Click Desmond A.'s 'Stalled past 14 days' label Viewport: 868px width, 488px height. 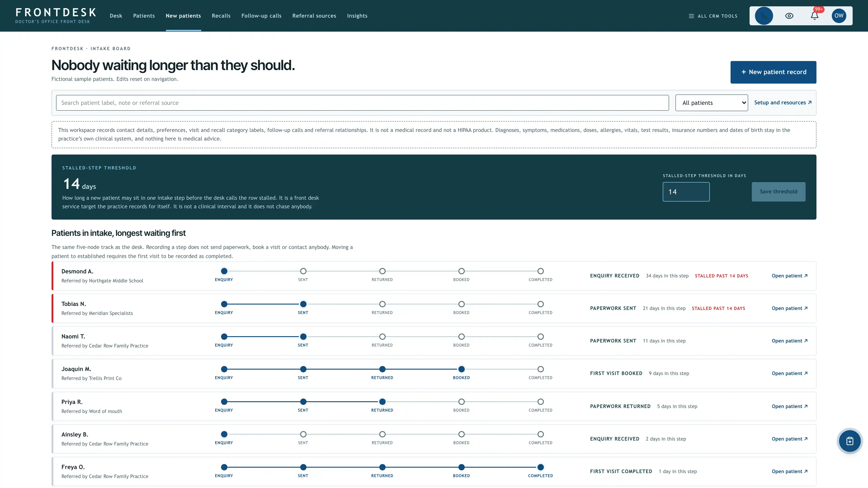point(722,276)
